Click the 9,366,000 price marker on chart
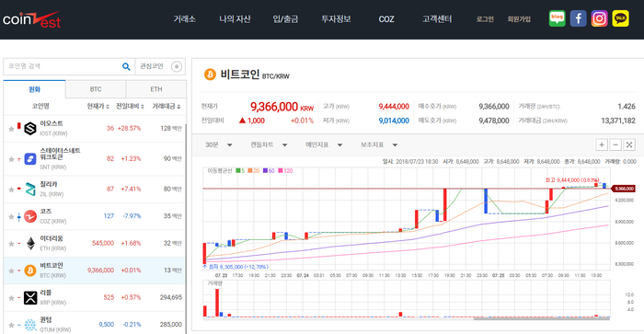644x334 pixels. (x=624, y=189)
